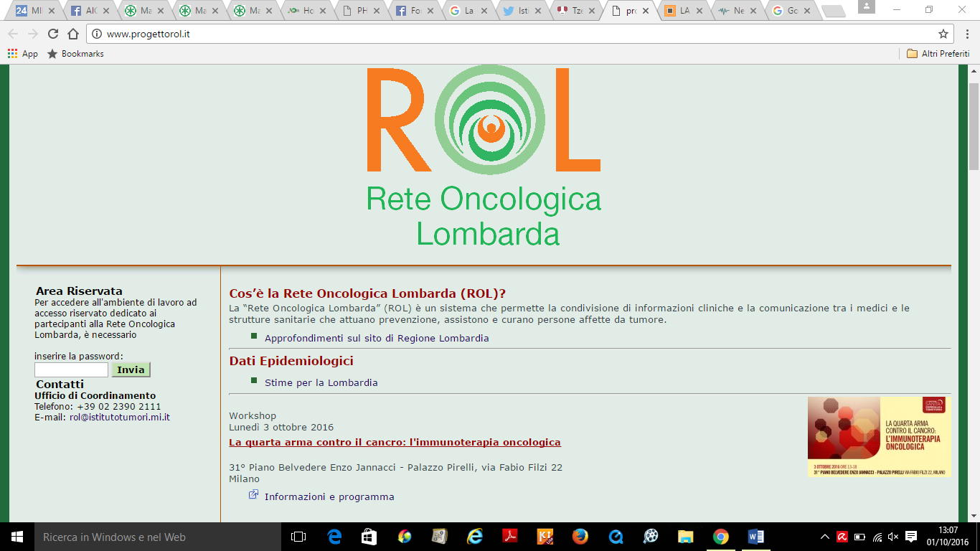
Task: Click the Windows search box 'Ricerca in Windows'
Action: pos(157,537)
